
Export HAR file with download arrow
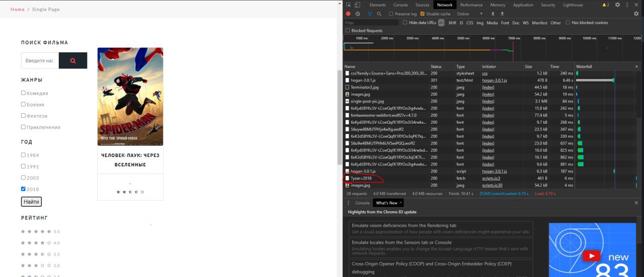tap(502, 14)
